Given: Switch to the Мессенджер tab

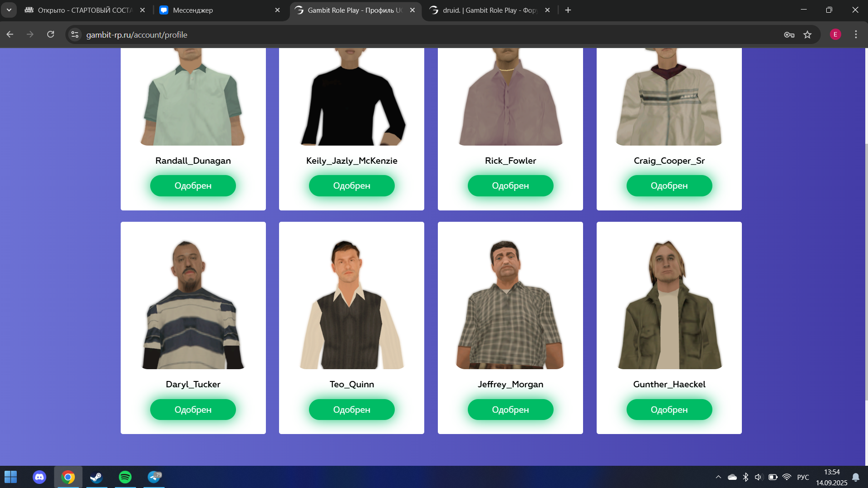Looking at the screenshot, I should 220,10.
